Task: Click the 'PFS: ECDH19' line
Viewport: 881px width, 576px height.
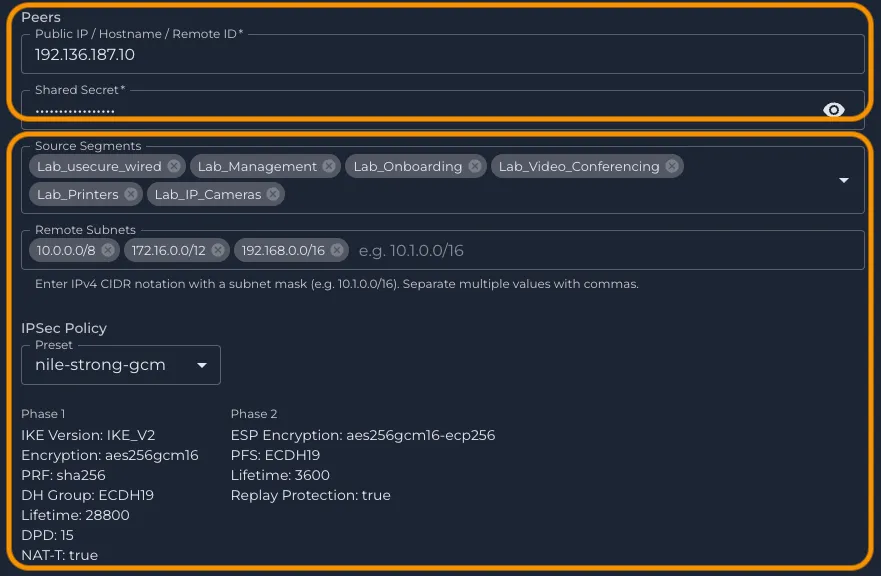Action: 275,455
